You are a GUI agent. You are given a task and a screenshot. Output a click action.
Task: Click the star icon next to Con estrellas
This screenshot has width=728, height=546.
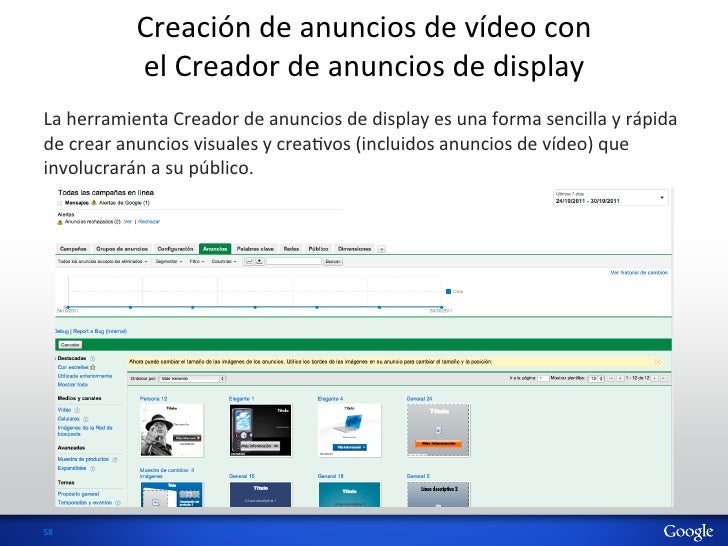pyautogui.click(x=92, y=367)
